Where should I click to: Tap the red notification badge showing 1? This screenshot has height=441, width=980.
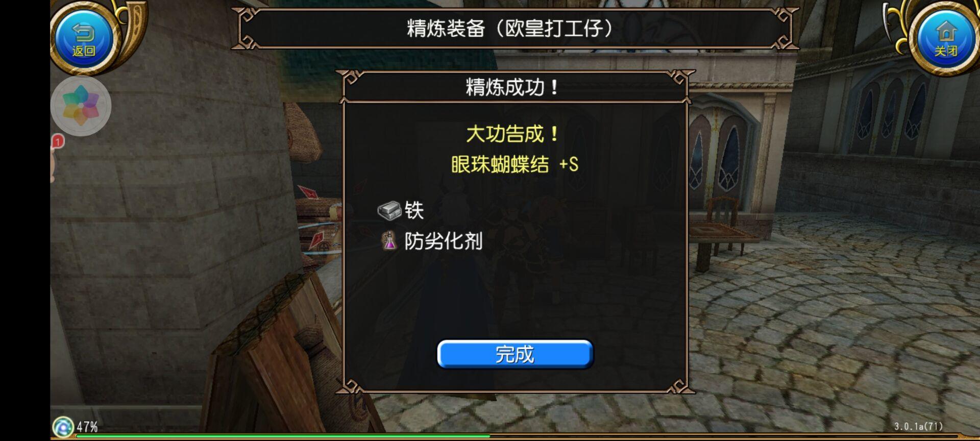(58, 141)
